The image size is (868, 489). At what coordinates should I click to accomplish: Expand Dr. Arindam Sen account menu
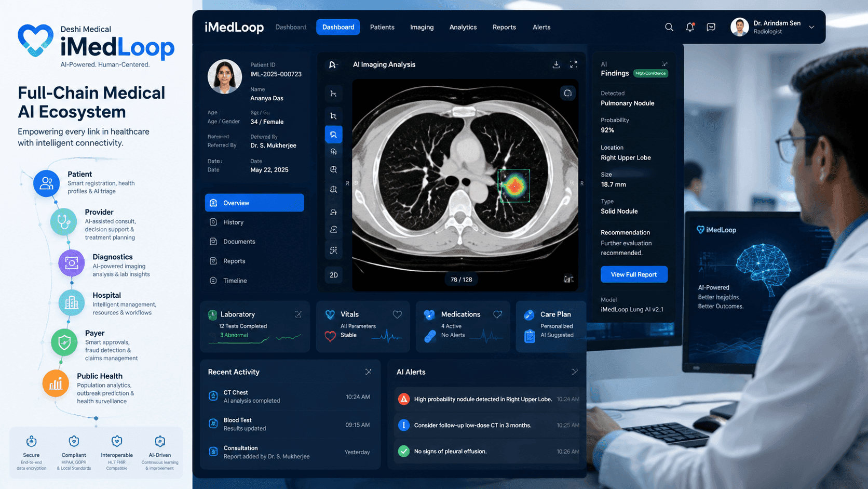tap(811, 27)
